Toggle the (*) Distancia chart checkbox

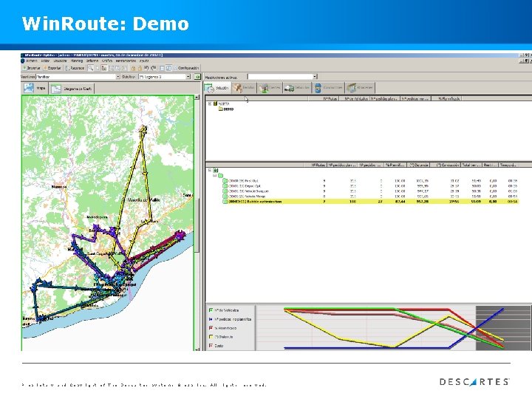[x=211, y=337]
